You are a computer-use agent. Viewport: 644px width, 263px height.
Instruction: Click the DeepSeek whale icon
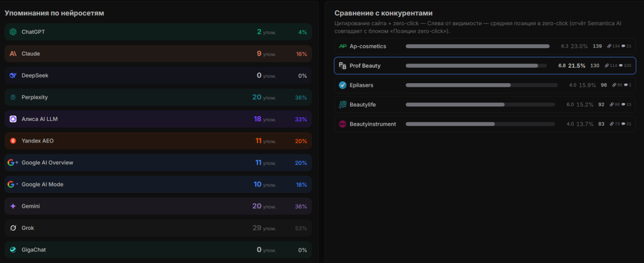pos(13,76)
